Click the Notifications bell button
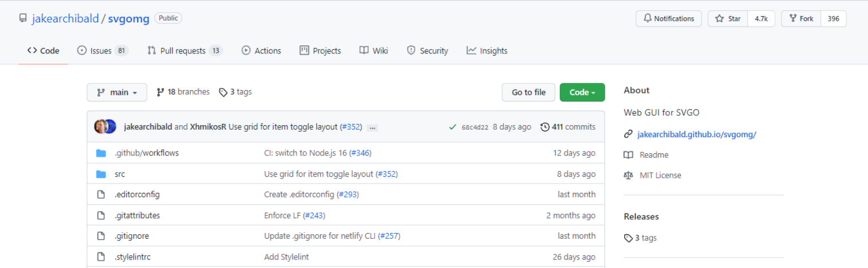This screenshot has width=868, height=268. click(x=669, y=18)
